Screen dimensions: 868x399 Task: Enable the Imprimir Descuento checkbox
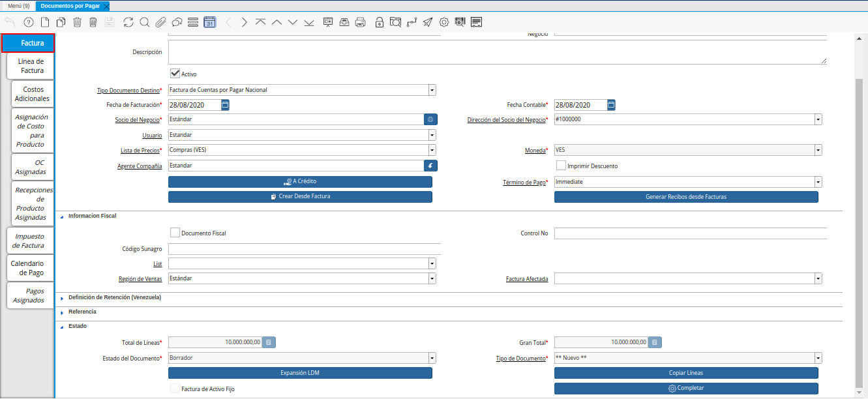[561, 166]
